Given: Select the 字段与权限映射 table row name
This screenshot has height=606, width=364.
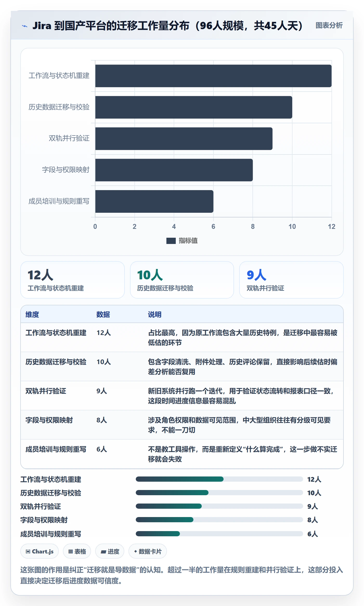Looking at the screenshot, I should pyautogui.click(x=49, y=420).
